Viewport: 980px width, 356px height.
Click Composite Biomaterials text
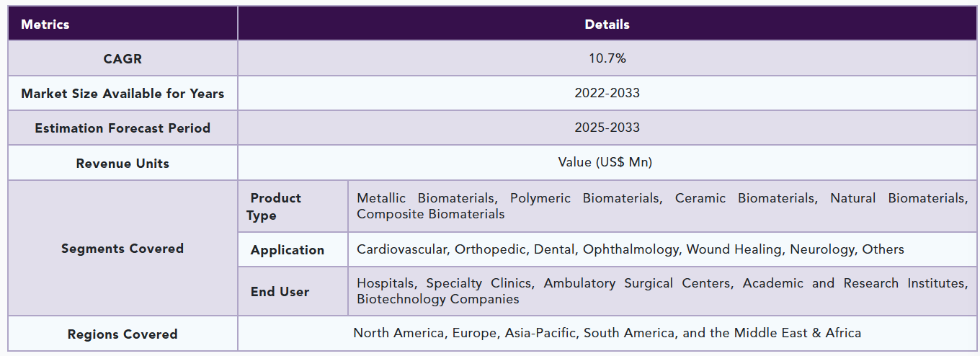[430, 214]
